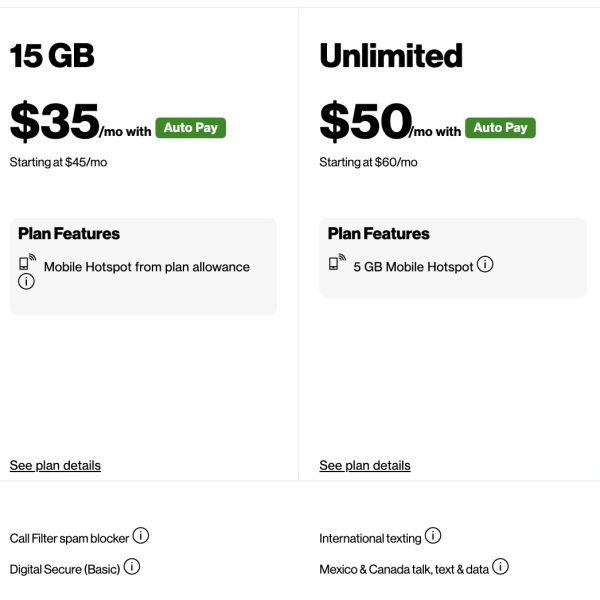Open See plan details for Unlimited plan
This screenshot has width=600, height=600.
(x=365, y=465)
